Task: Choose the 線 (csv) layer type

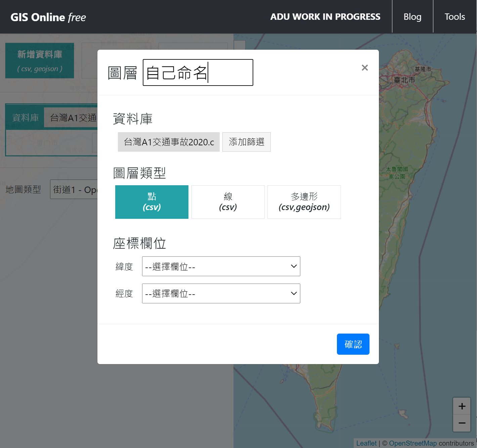Action: point(228,202)
